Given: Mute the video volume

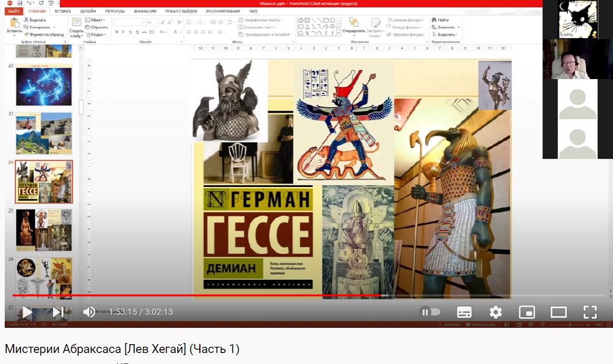Looking at the screenshot, I should [x=89, y=312].
